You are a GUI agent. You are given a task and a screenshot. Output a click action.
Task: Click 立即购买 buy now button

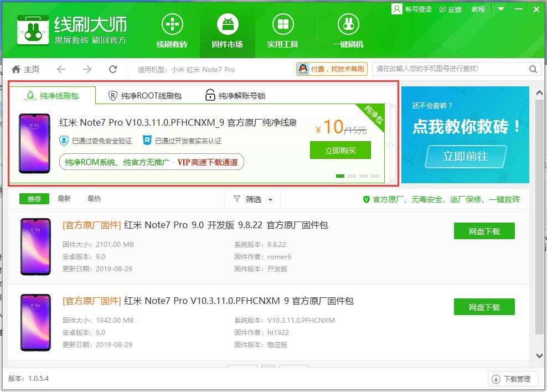[340, 150]
